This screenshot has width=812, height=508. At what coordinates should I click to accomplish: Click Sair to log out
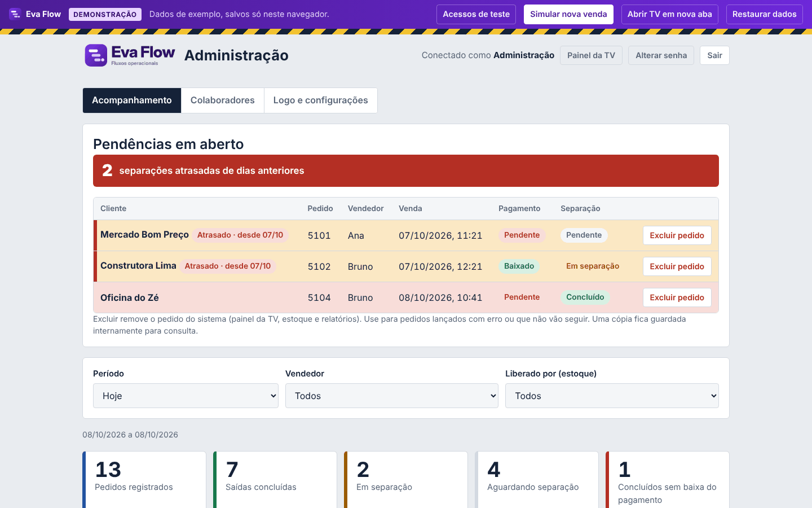(x=714, y=55)
